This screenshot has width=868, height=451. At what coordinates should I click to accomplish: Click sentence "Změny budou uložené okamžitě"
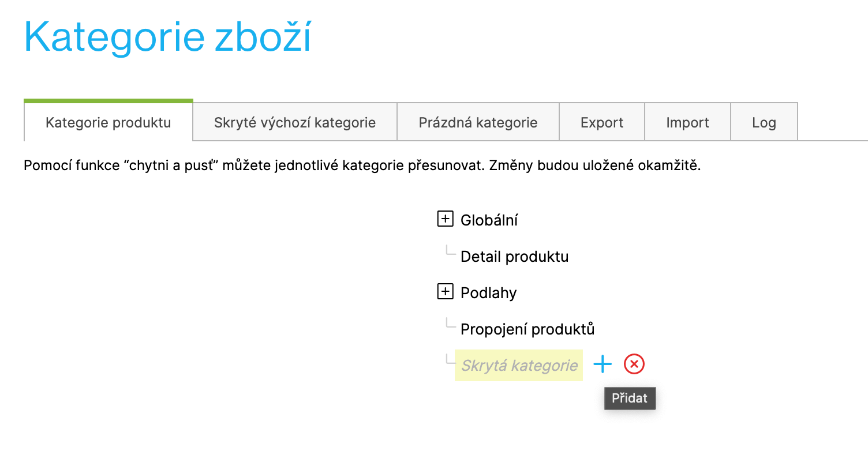(594, 167)
